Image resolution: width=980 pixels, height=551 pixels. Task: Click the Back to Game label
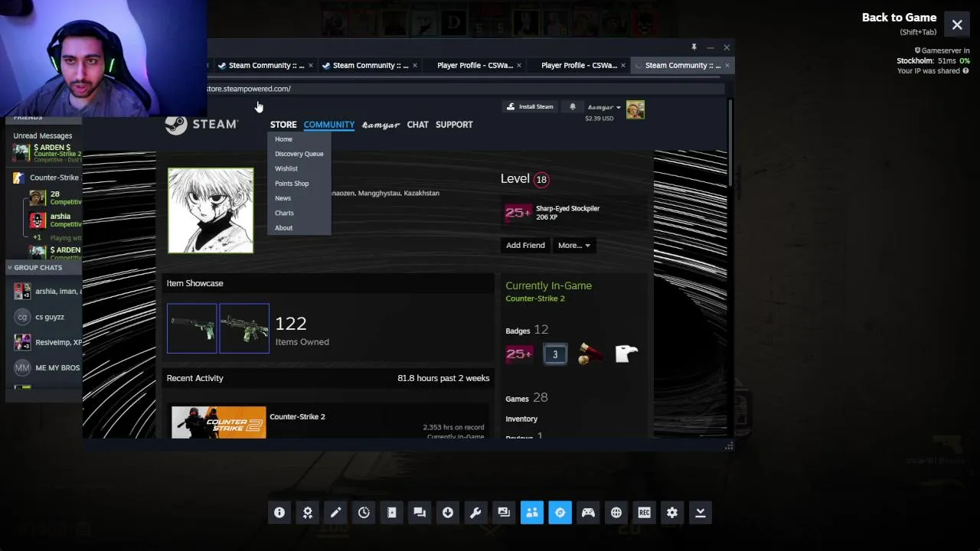(x=899, y=18)
